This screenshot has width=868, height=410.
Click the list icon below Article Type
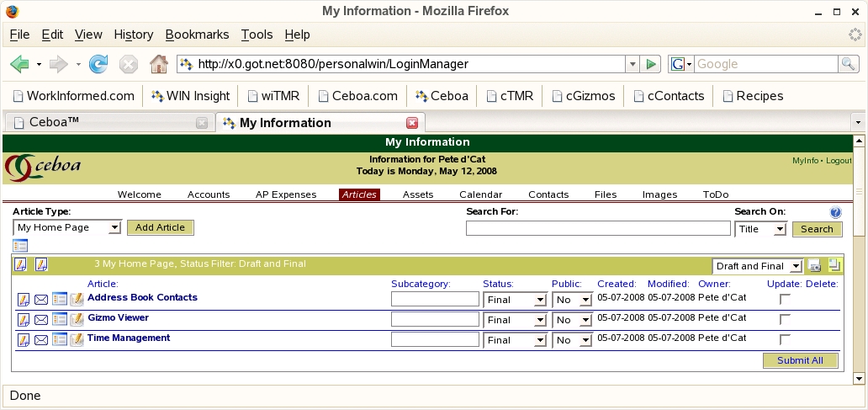pos(20,246)
